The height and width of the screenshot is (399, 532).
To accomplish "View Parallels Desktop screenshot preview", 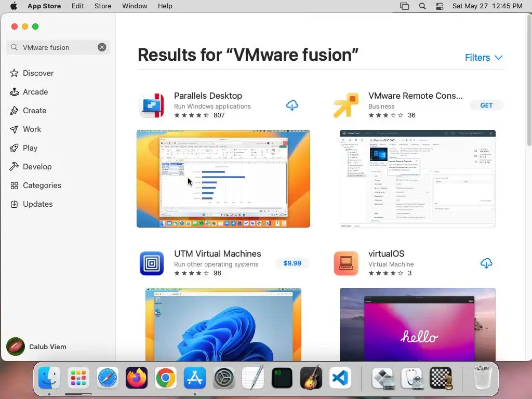I will pyautogui.click(x=223, y=179).
